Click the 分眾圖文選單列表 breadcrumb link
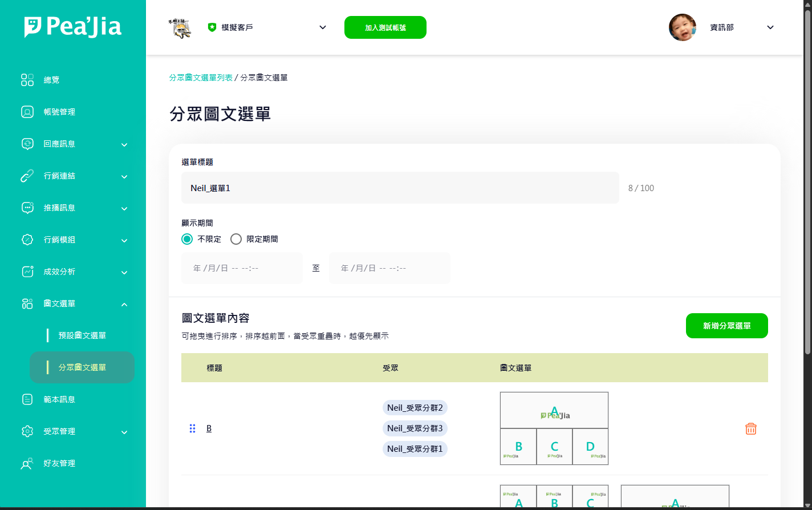 point(201,78)
